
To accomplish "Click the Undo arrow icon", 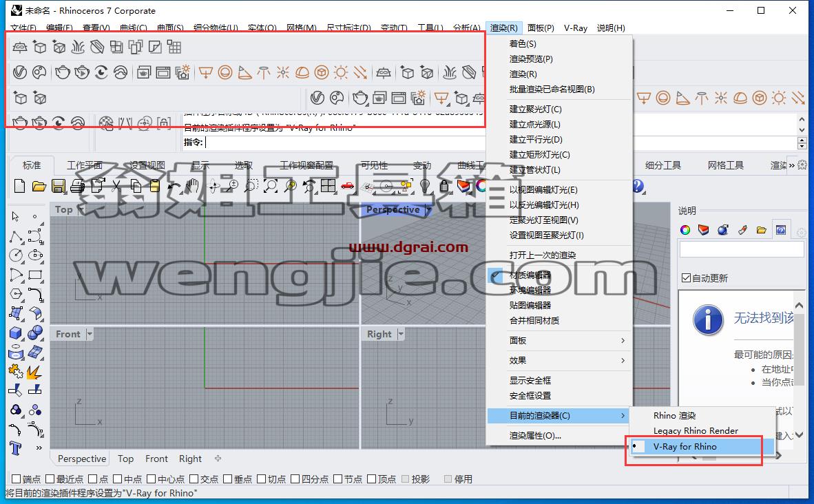I will click(174, 186).
